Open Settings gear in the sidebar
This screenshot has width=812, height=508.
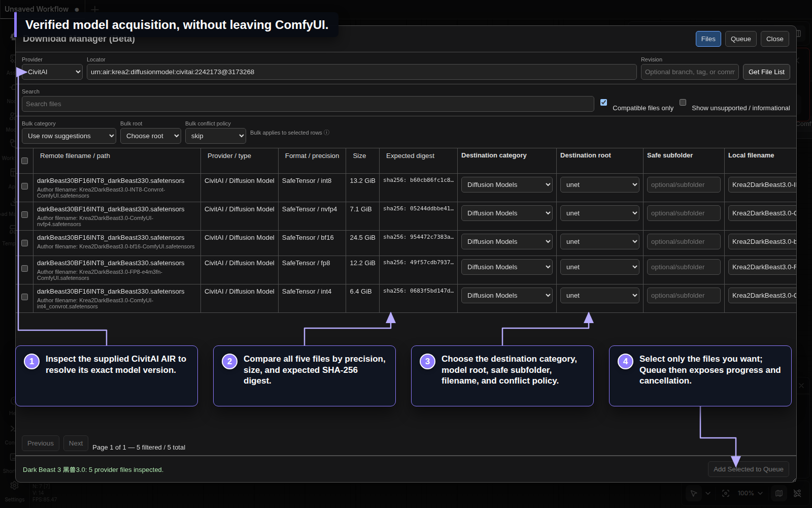(15, 486)
